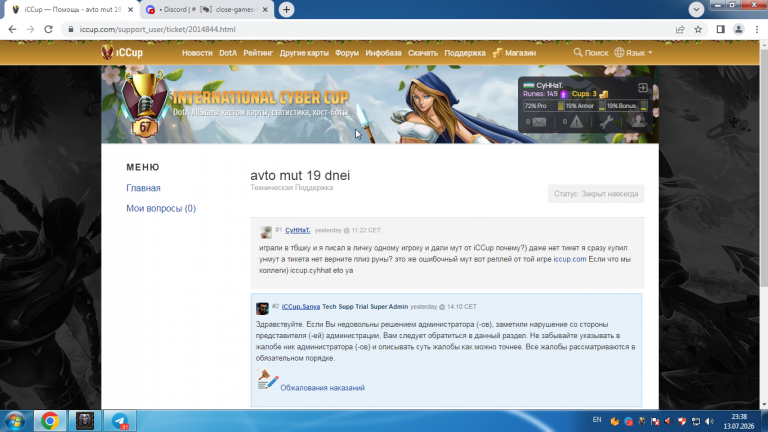768x432 pixels.
Task: Open Главная in the side menu
Action: click(x=143, y=188)
